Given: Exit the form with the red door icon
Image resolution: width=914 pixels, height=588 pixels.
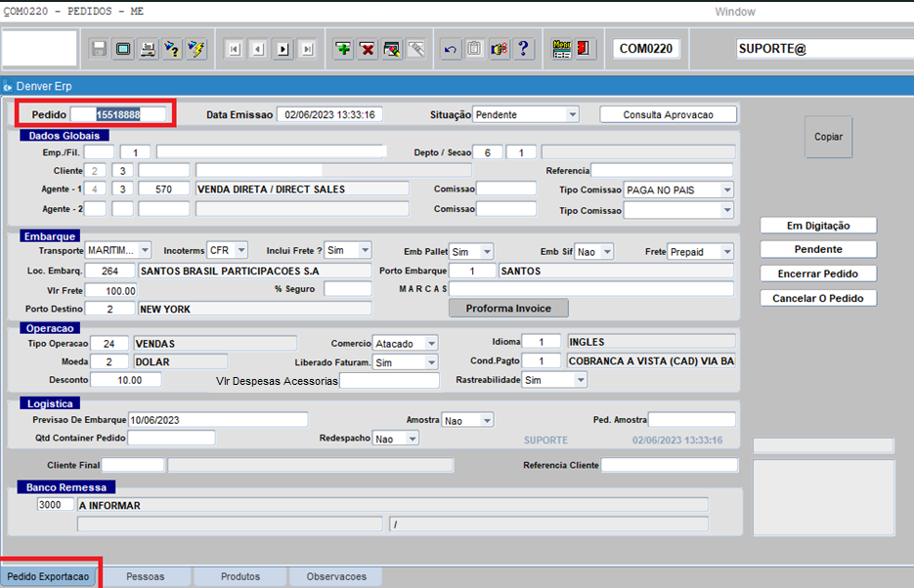Looking at the screenshot, I should click(584, 49).
